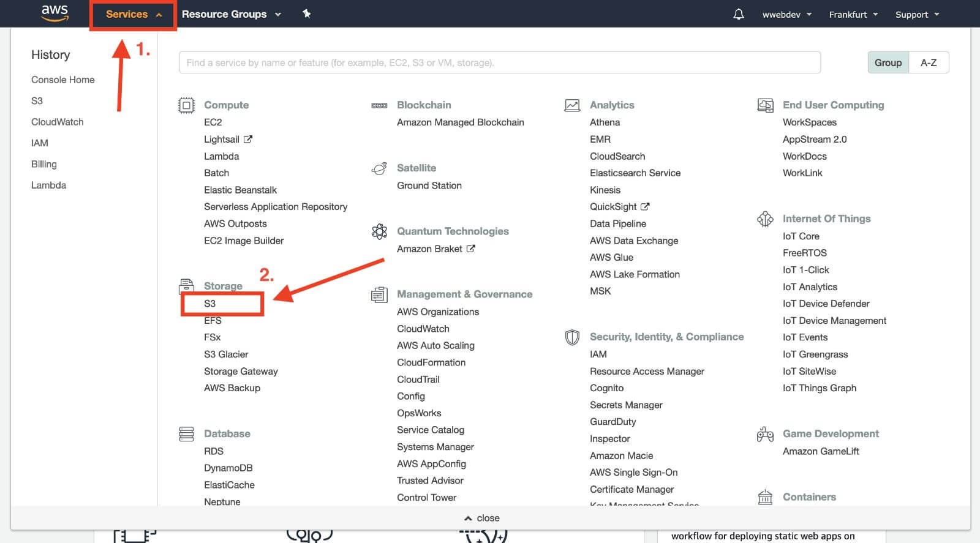Open the wwebdev account dropdown
Screen dimensions: 980x543
point(787,15)
